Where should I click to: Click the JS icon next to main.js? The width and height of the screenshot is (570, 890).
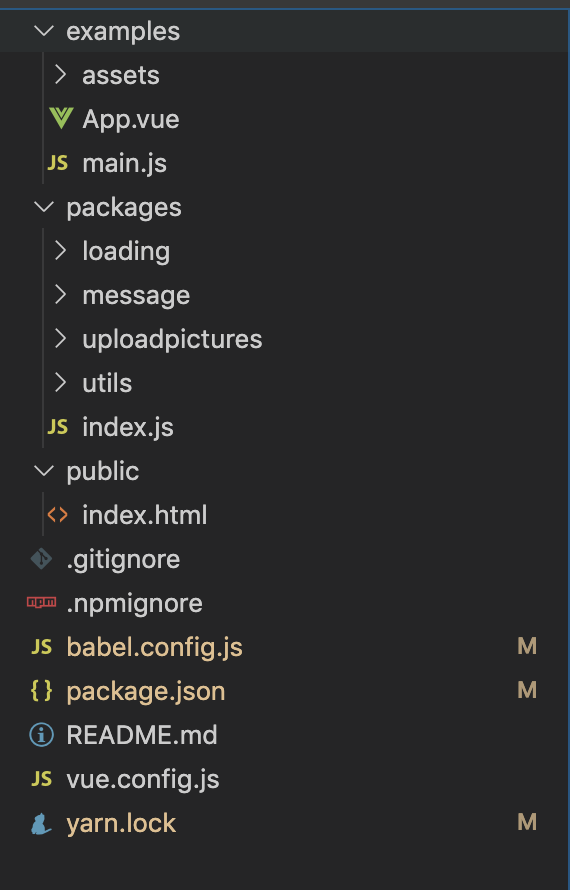(58, 163)
